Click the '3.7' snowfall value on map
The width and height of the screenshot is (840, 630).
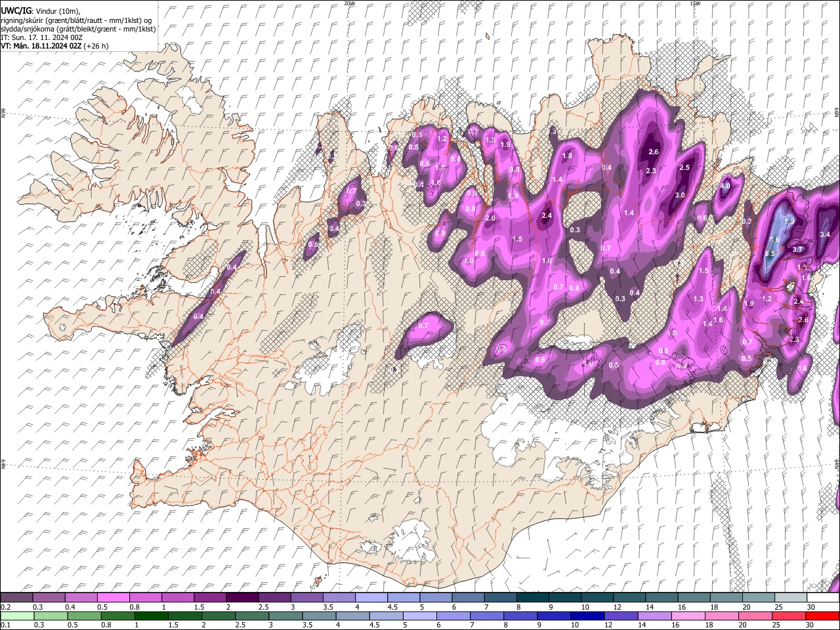tap(798, 249)
